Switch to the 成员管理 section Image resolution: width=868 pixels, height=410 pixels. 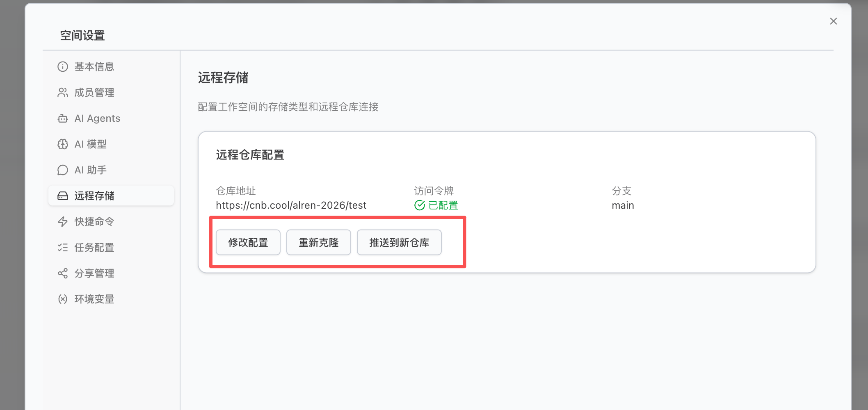click(94, 92)
